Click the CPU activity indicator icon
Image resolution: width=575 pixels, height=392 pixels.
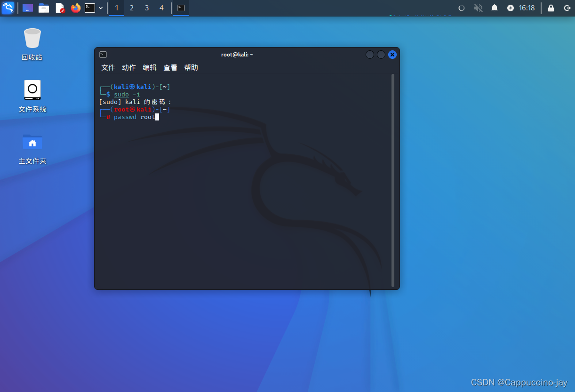click(462, 8)
